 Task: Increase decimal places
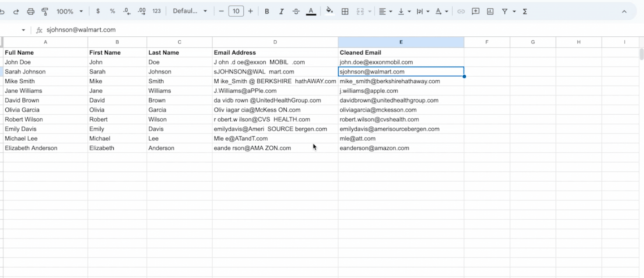pyautogui.click(x=141, y=11)
